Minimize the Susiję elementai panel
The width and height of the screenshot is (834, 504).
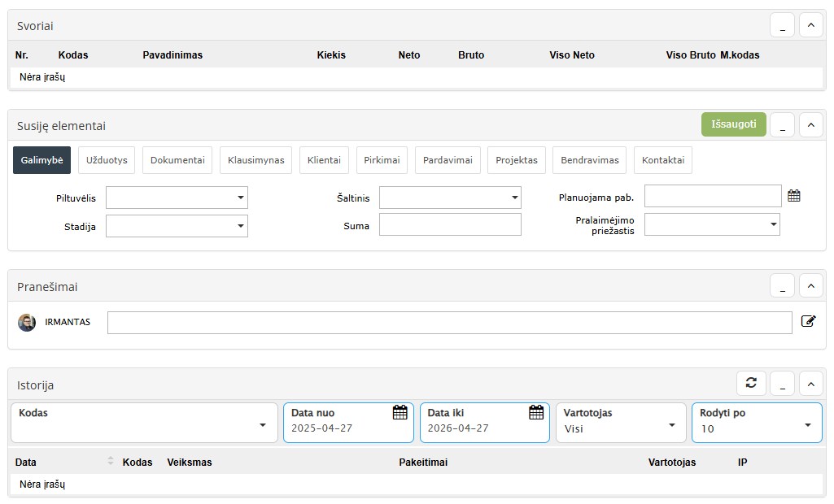click(x=782, y=125)
